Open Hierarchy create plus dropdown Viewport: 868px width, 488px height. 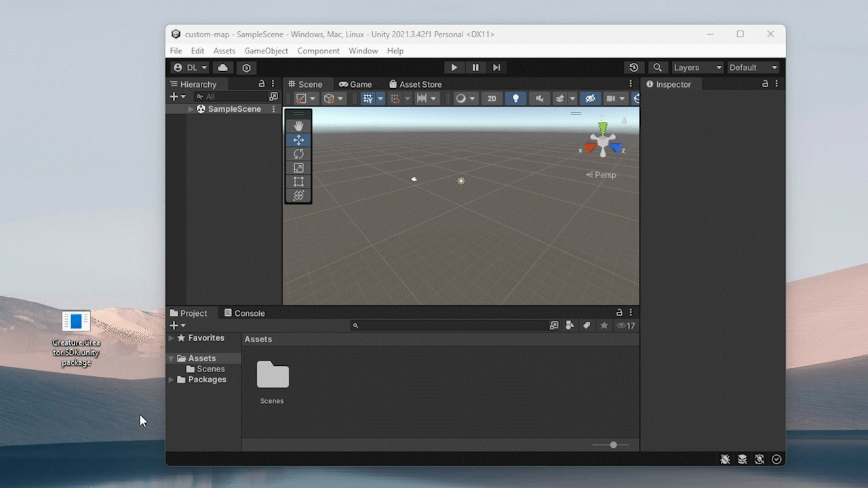[x=178, y=97]
